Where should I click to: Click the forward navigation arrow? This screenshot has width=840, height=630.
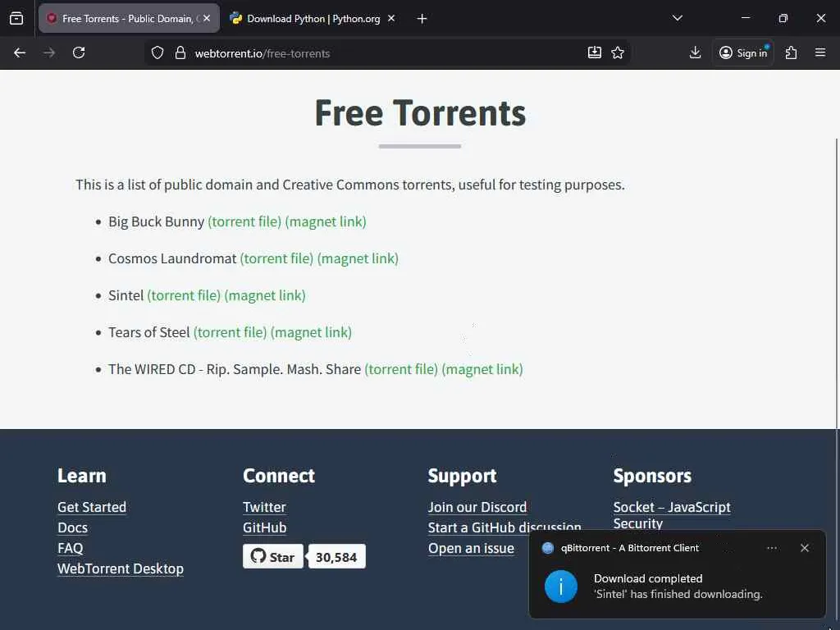(49, 52)
